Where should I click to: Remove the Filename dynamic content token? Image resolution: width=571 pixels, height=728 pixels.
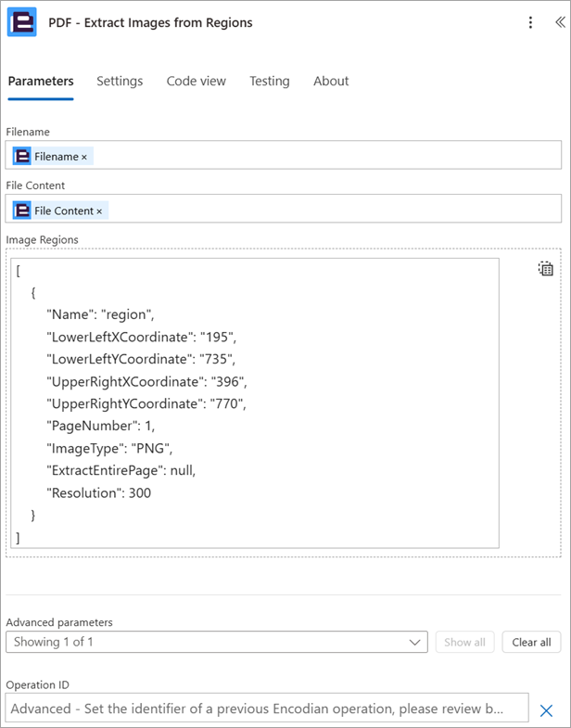click(84, 158)
